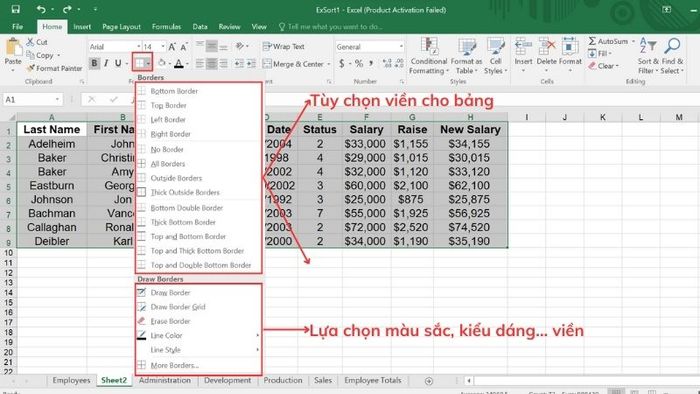This screenshot has width=700, height=394.
Task: Open the Borders dropdown arrow
Action: [148, 63]
